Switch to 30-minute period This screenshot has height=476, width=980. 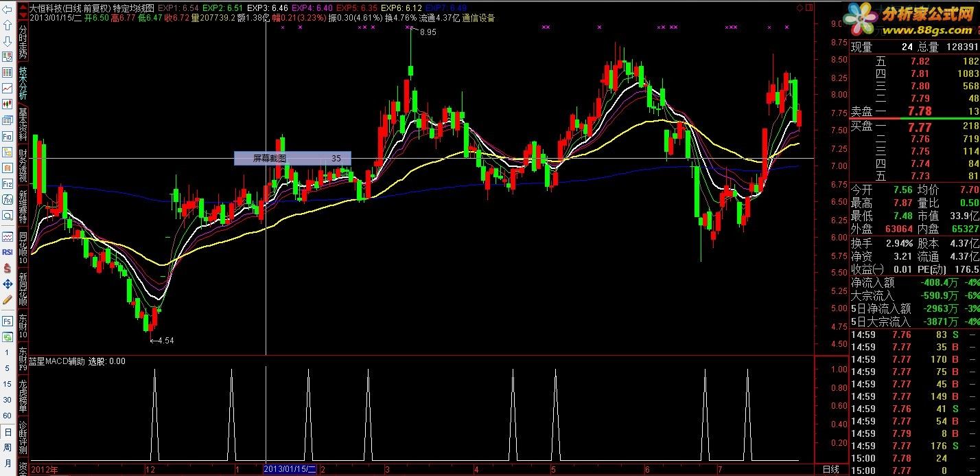click(8, 400)
